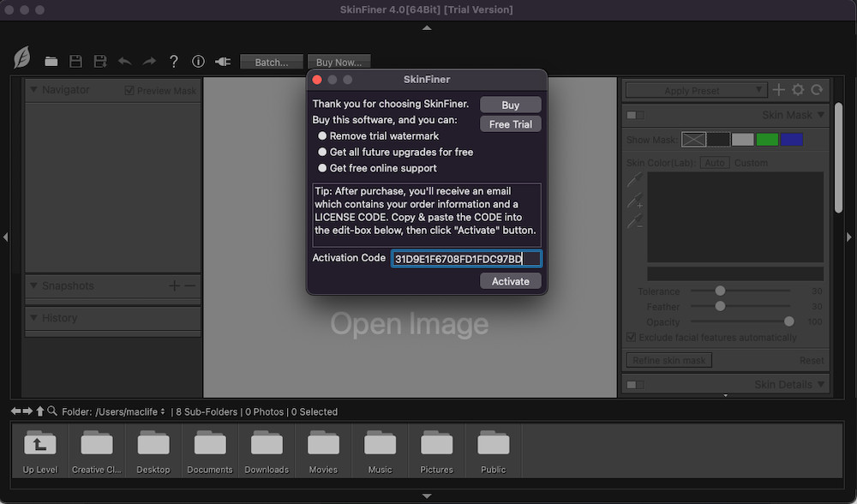Screen dimensions: 857x504
Task: Select the green mask color swatch
Action: click(767, 140)
